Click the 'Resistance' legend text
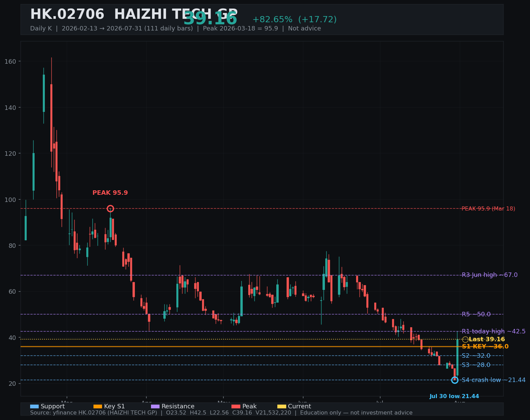This screenshot has width=530, height=420. tap(178, 407)
